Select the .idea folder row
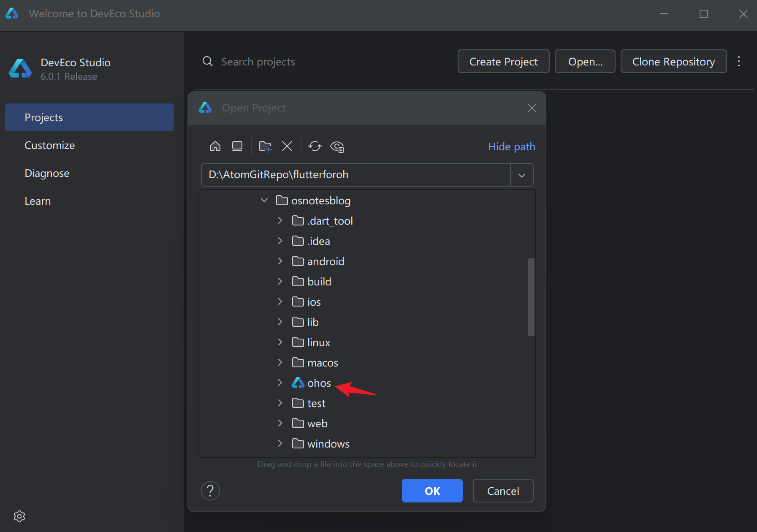Viewport: 757px width, 532px height. tap(367, 241)
